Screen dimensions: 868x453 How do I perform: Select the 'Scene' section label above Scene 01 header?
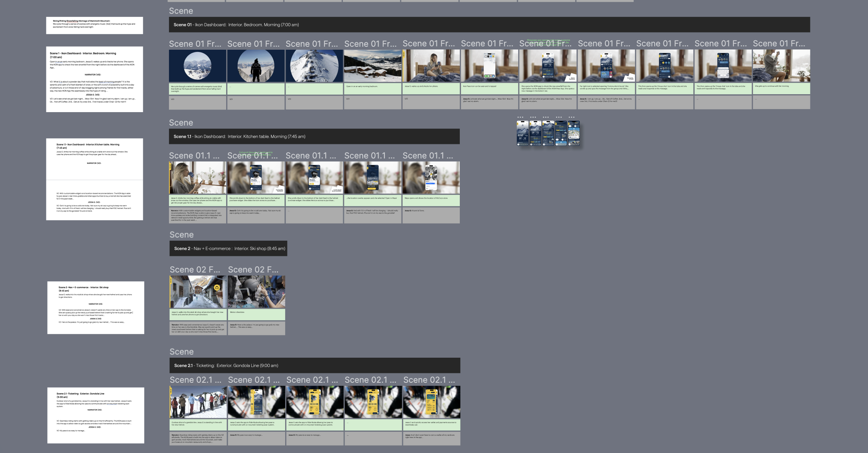(x=181, y=11)
